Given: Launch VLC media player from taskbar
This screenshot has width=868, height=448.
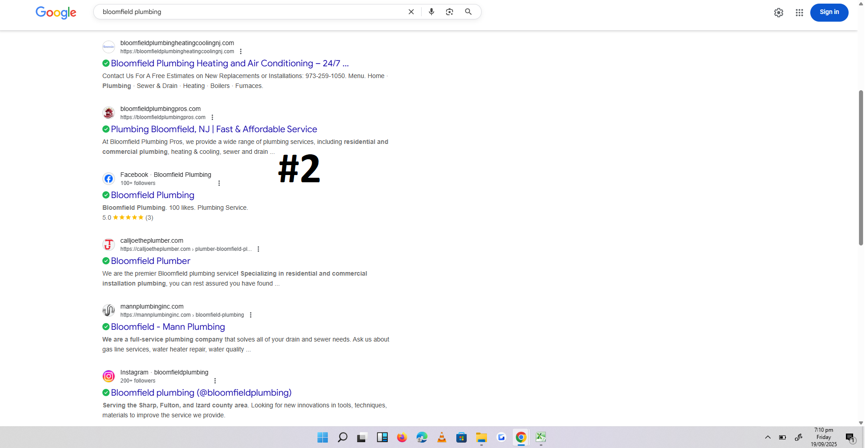Looking at the screenshot, I should click(442, 437).
